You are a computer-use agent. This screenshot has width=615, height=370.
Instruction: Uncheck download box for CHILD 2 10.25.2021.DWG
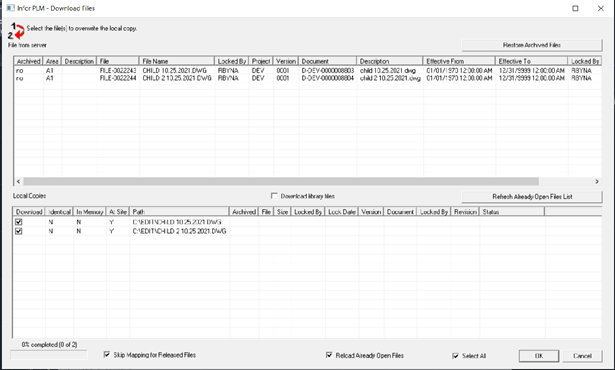coord(18,231)
